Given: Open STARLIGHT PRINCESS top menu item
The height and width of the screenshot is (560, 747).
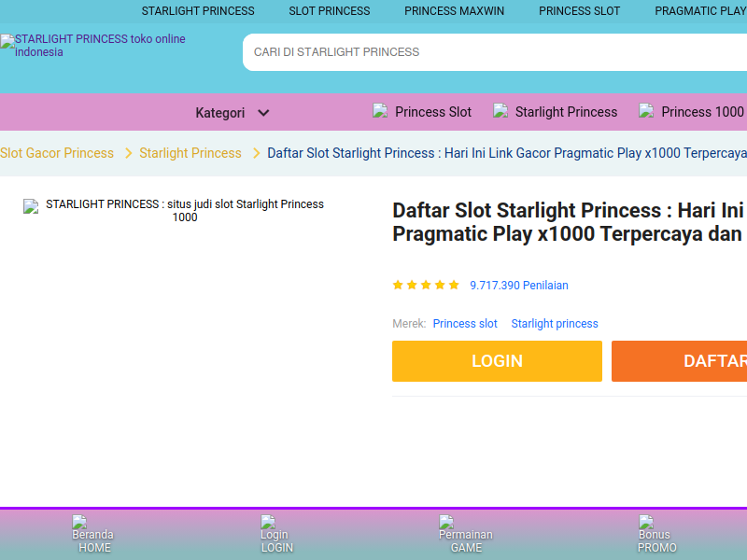Looking at the screenshot, I should point(198,11).
